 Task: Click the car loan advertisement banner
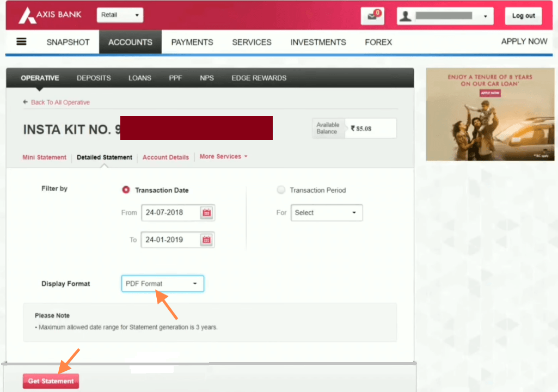490,114
